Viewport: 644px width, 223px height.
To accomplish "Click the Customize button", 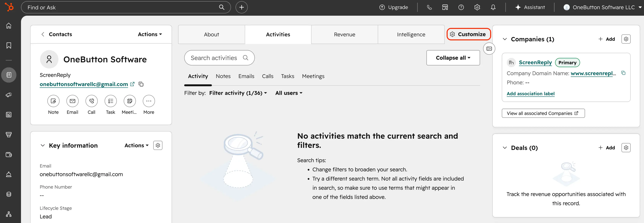I will [x=469, y=34].
